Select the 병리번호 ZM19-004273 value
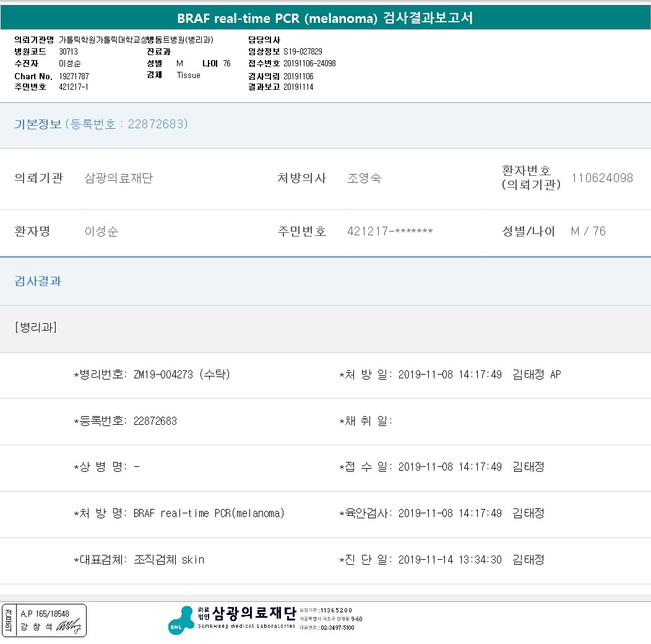Screen dimensions: 651x644 pyautogui.click(x=163, y=375)
